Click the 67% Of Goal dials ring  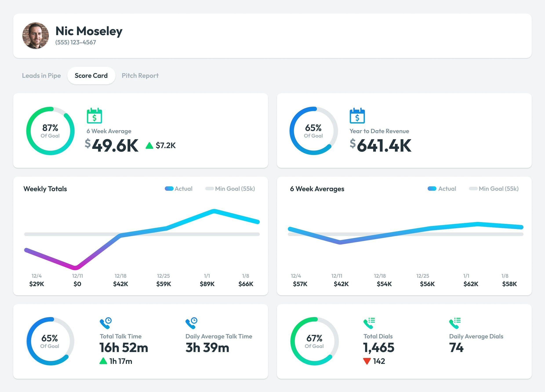(x=314, y=341)
